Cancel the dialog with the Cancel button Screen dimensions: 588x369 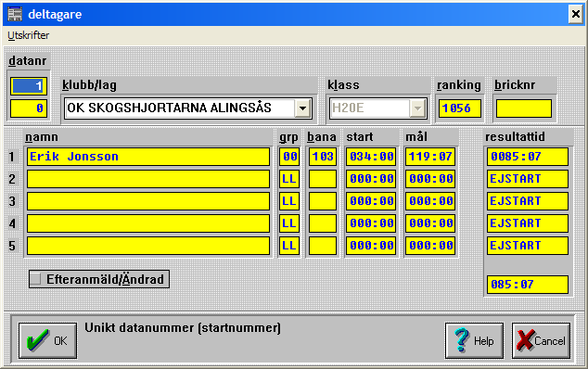point(541,340)
